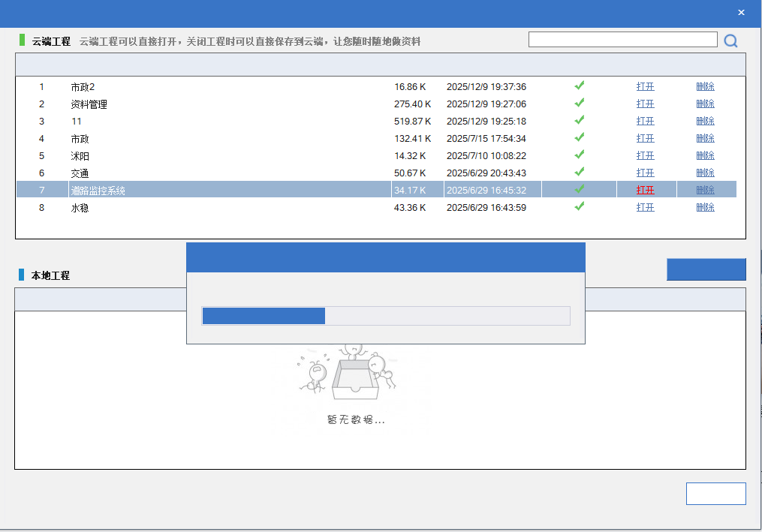Image resolution: width=762 pixels, height=532 pixels.
Task: Click green checkmark for 水稳 row
Action: [580, 207]
